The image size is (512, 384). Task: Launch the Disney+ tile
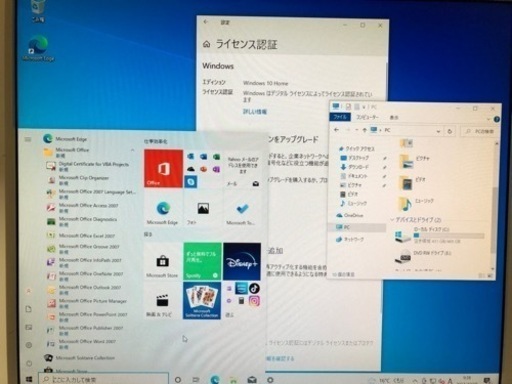pos(242,261)
